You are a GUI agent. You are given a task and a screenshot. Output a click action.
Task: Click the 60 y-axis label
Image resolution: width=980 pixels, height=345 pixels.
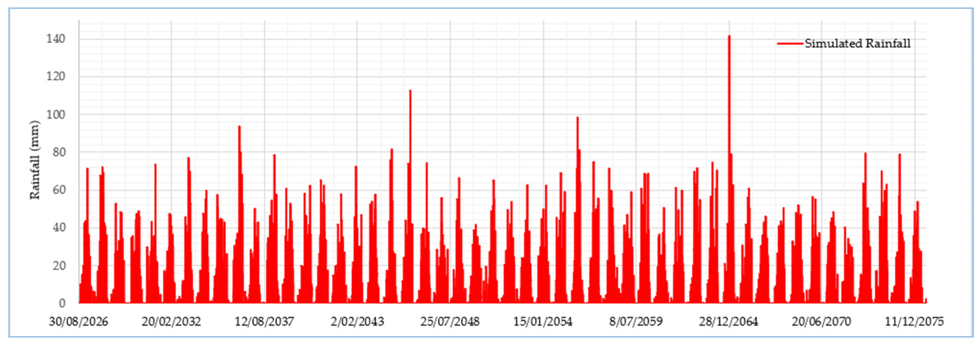[59, 190]
